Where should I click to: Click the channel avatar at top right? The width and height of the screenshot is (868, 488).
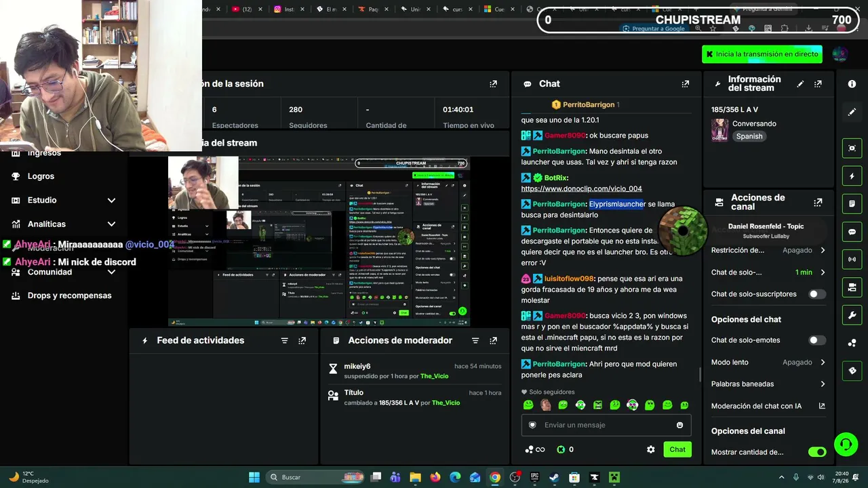coord(840,54)
